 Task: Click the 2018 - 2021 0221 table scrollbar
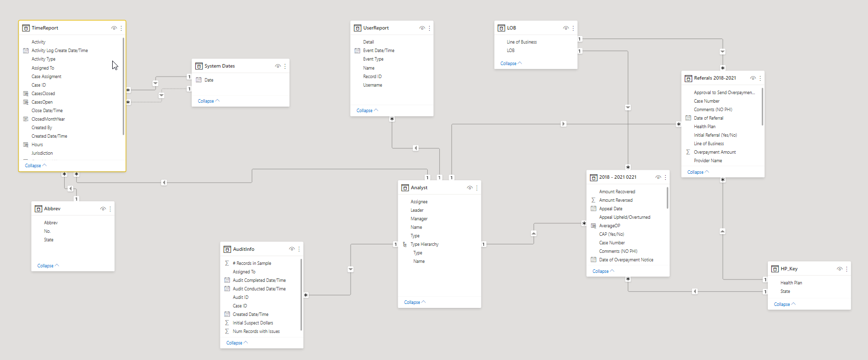click(667, 198)
